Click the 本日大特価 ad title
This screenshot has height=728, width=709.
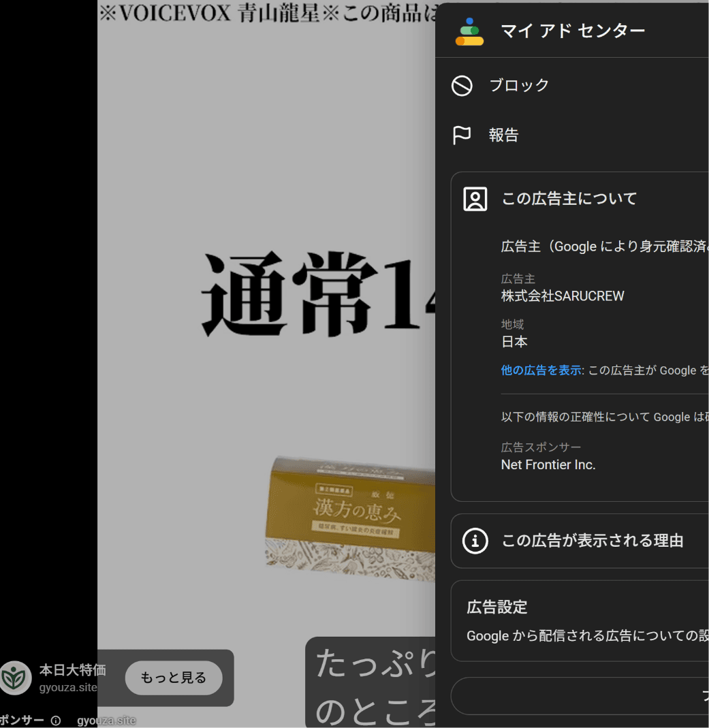click(72, 670)
